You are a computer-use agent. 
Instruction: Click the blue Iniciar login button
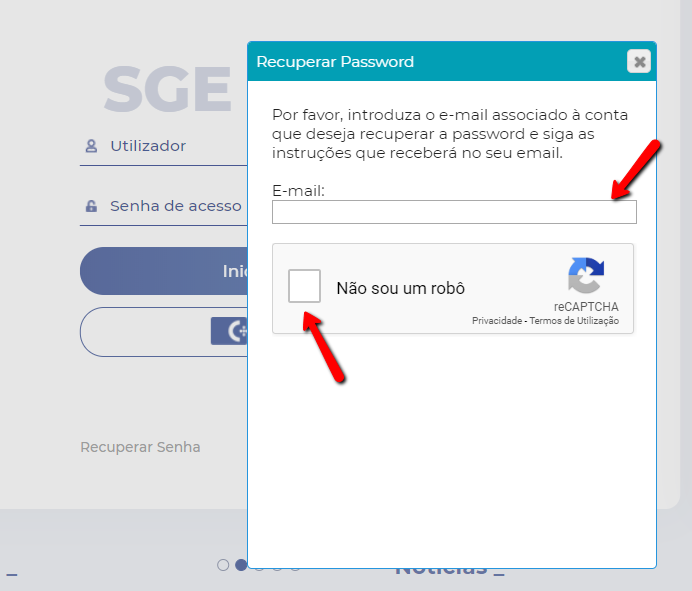point(163,271)
